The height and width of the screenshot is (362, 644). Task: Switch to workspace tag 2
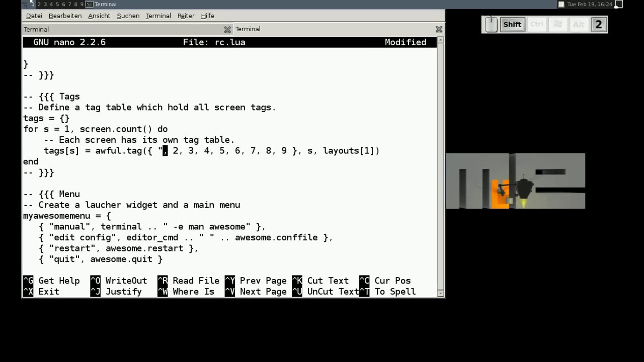[x=39, y=4]
